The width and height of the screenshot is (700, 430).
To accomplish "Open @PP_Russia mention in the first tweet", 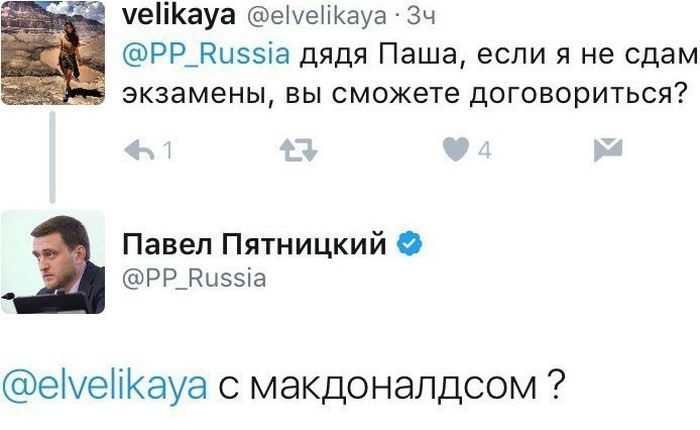I will [205, 53].
